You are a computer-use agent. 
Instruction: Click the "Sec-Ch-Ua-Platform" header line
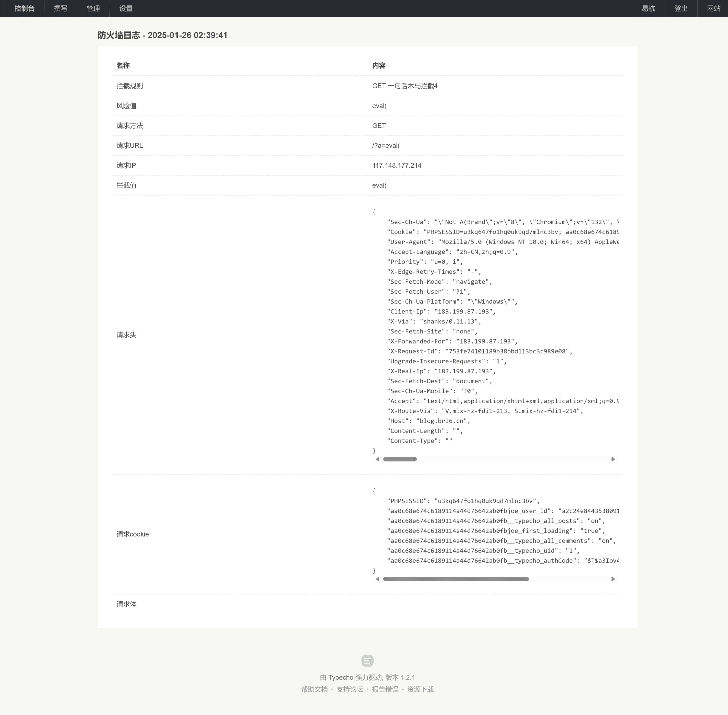[x=452, y=302]
